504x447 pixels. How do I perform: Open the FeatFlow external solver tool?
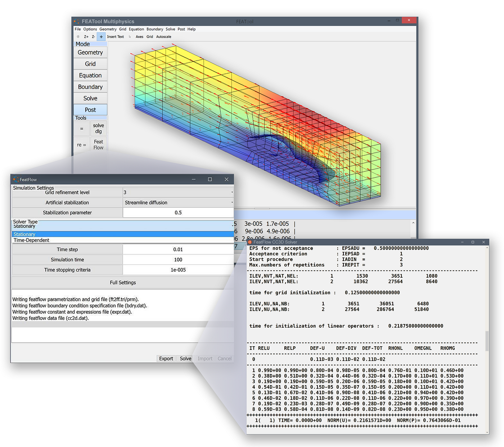tap(98, 144)
